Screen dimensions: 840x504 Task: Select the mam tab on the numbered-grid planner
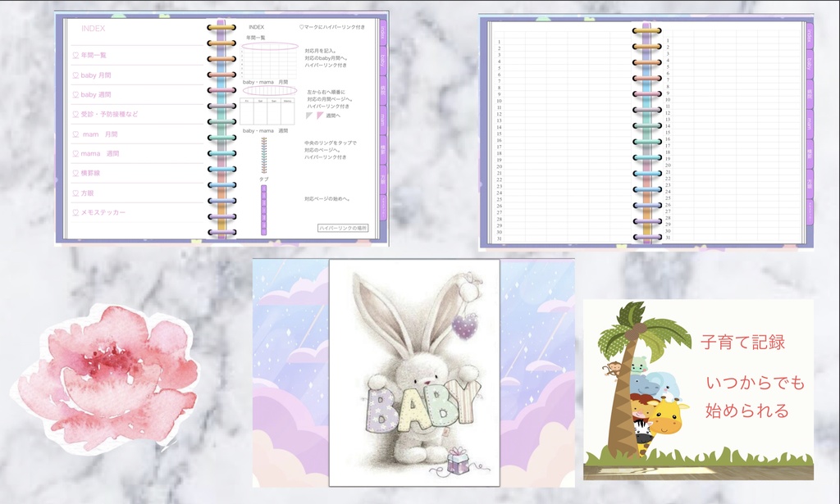click(x=810, y=124)
